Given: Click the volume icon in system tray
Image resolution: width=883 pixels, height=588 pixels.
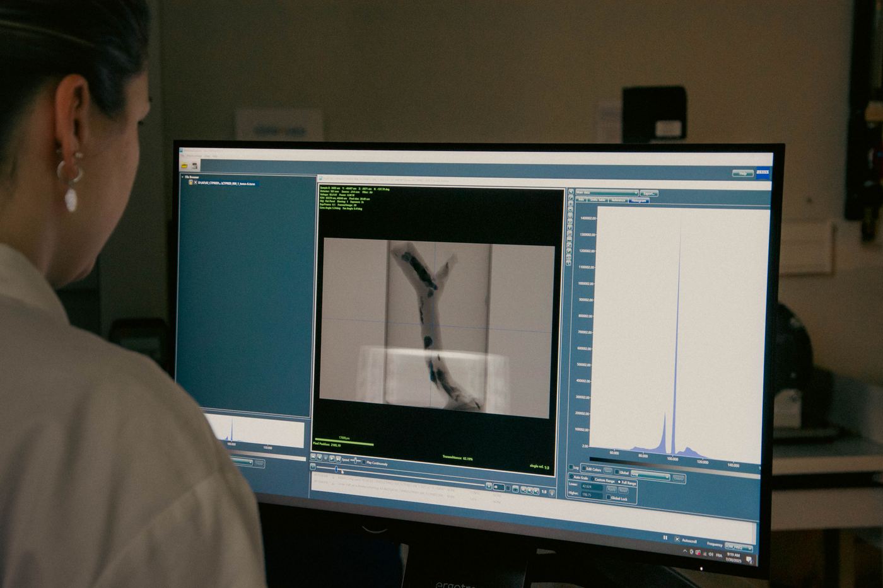Looking at the screenshot, I should pyautogui.click(x=711, y=555).
